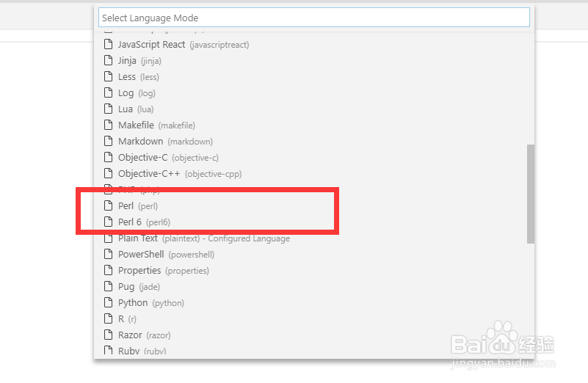588x383 pixels.
Task: Choose Perl language mode
Action: (314, 205)
